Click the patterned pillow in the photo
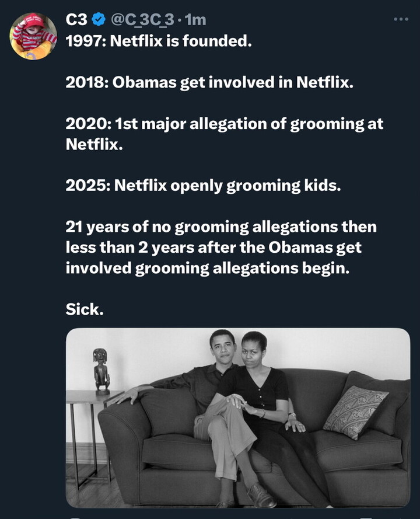Viewport: 420px width, 519px height. click(x=355, y=412)
